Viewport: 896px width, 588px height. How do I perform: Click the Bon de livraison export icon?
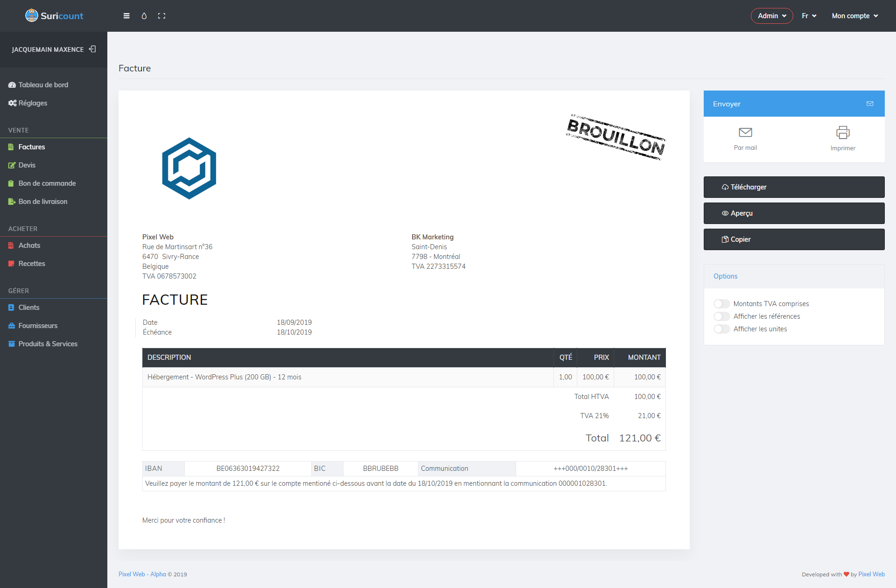[12, 202]
